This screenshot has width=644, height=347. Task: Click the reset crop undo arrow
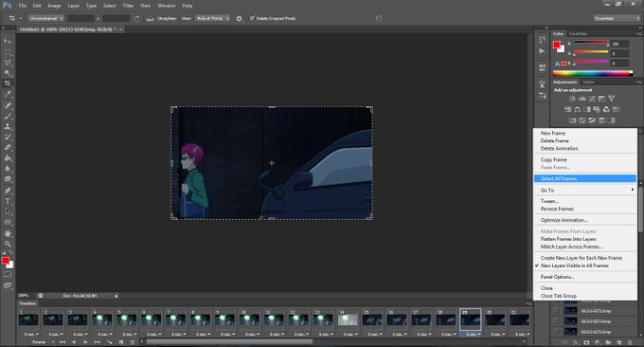click(x=379, y=19)
